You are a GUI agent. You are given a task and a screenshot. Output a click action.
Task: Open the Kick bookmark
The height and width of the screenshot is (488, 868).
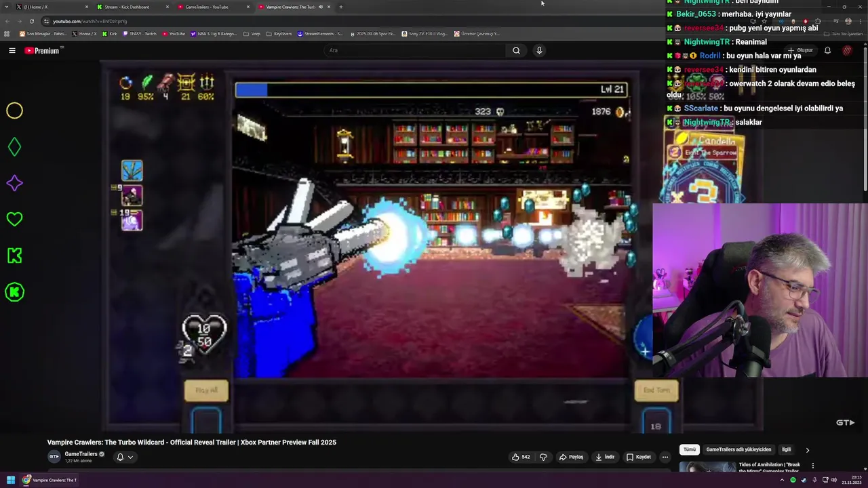coord(109,34)
